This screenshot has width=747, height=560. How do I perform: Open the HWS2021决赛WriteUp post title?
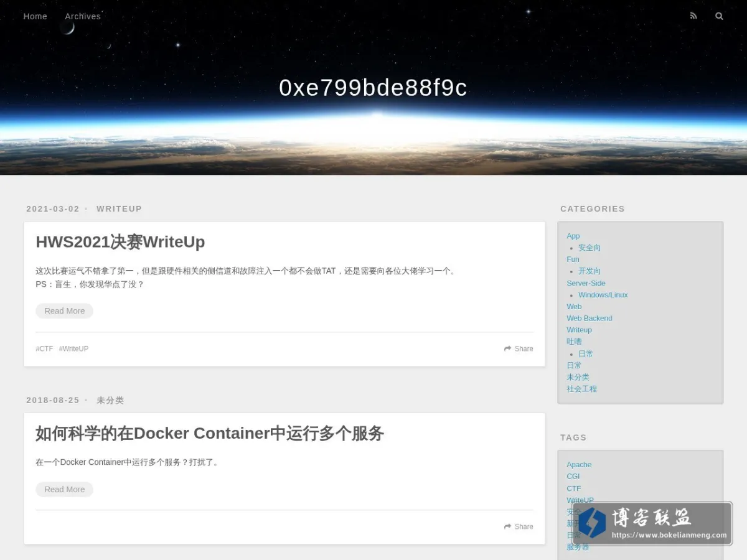120,241
